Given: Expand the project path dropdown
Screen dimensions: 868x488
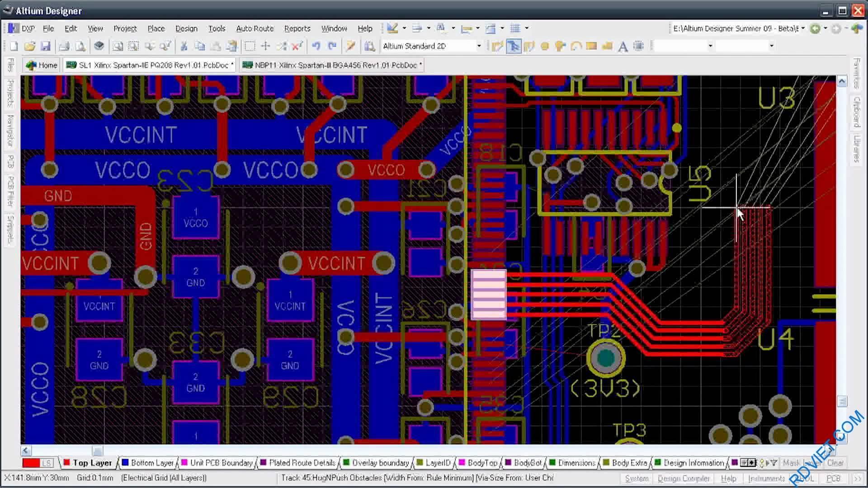Looking at the screenshot, I should 804,28.
